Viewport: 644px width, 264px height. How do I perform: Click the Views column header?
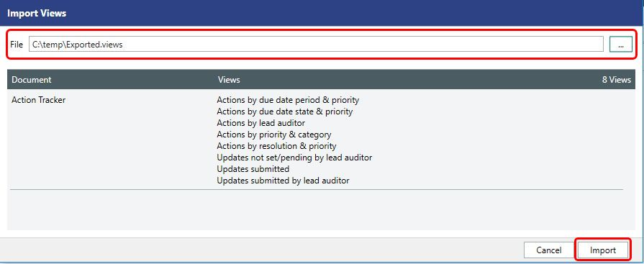click(x=229, y=80)
